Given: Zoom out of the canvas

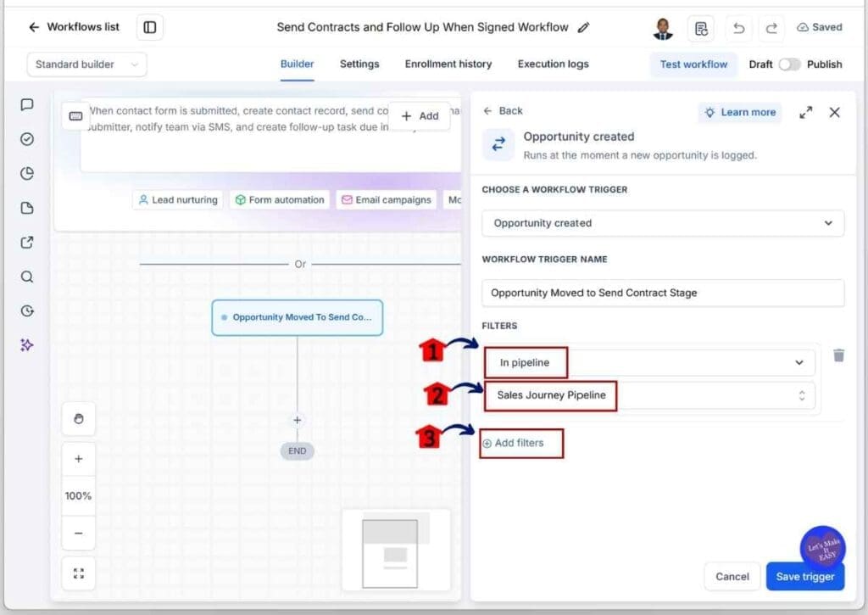Looking at the screenshot, I should click(x=79, y=533).
